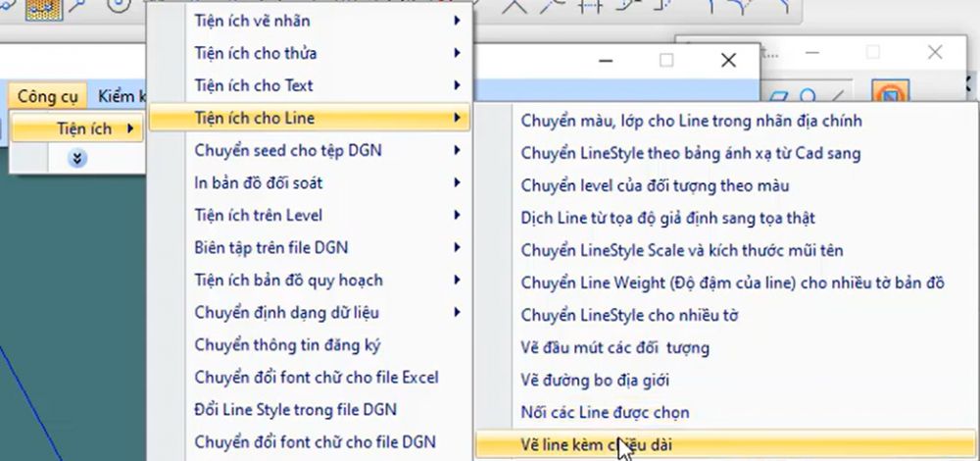This screenshot has width=980, height=461.
Task: Select Chuyển Line Weight cho nhiều tờ bản đồ
Action: (x=727, y=283)
